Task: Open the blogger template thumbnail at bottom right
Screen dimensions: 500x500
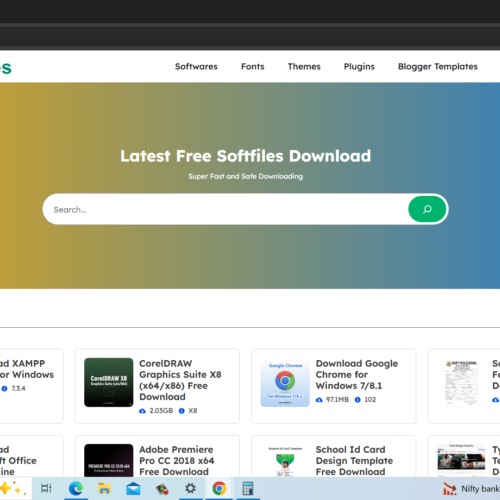Action: (x=462, y=460)
